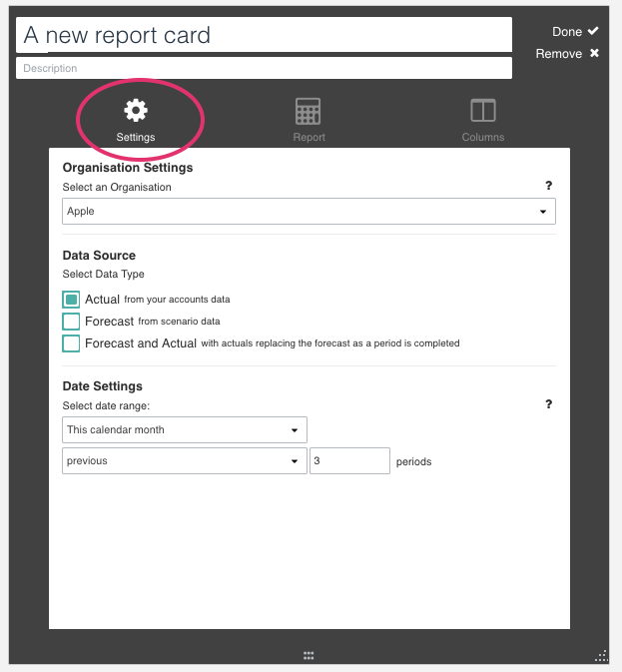
Task: Click the corner resize grip icon
Action: (x=601, y=656)
